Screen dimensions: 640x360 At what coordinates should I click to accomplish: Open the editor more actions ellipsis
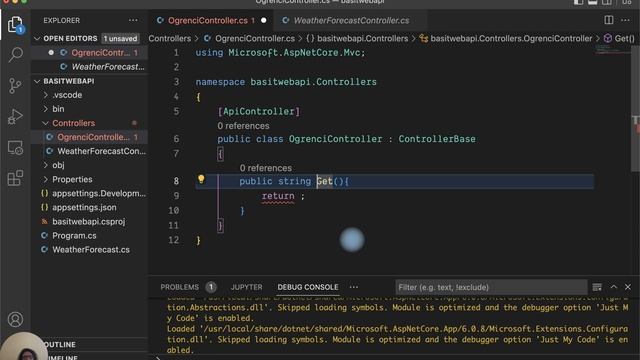(x=625, y=20)
